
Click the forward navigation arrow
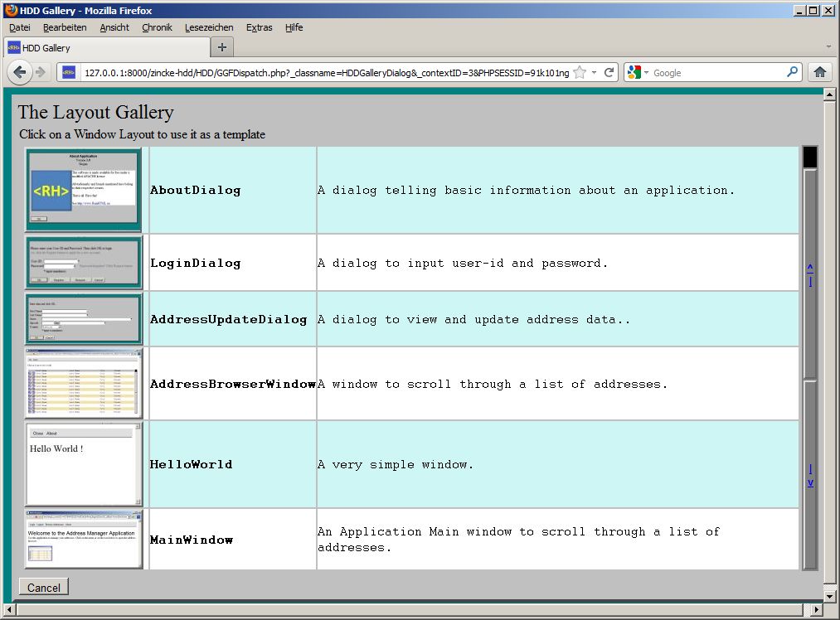(41, 72)
